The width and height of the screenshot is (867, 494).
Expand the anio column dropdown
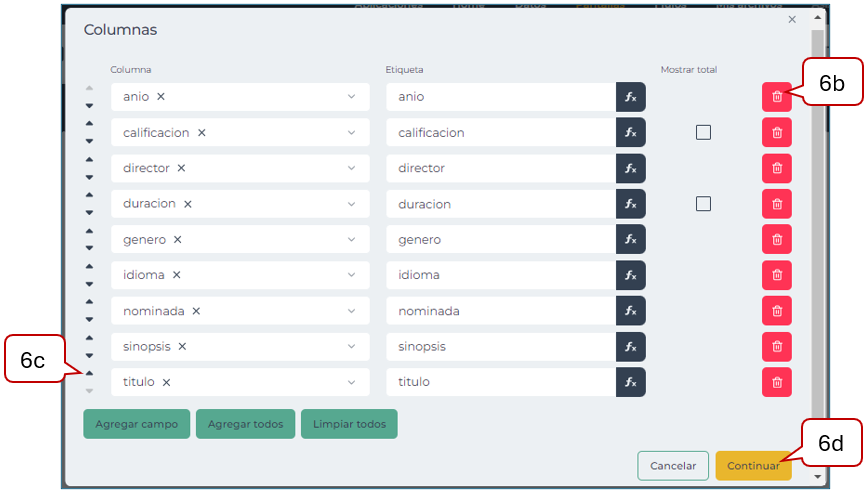[x=351, y=97]
